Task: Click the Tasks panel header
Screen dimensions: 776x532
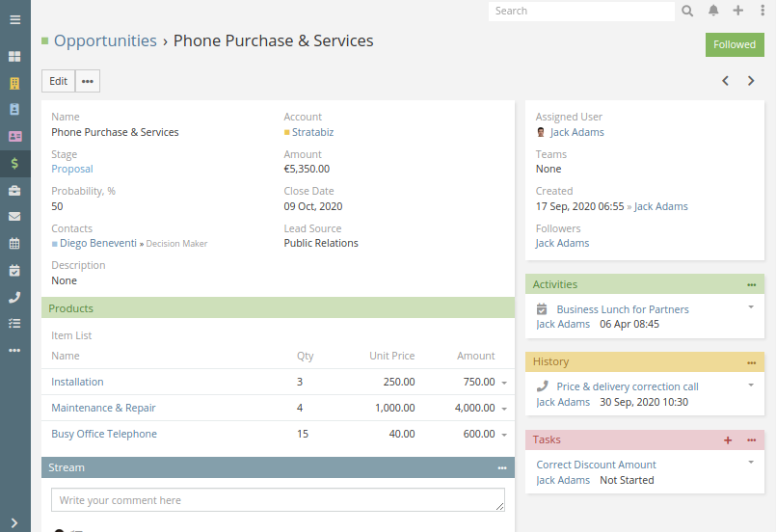Action: click(x=644, y=439)
